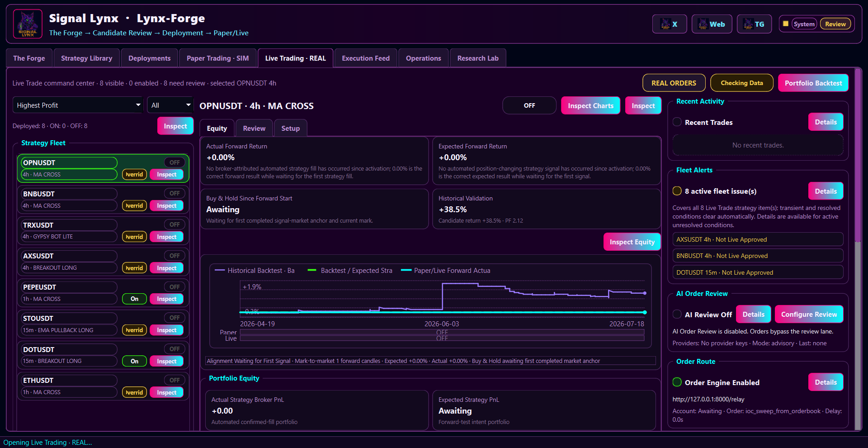
Task: Open Details for Recent Trades
Action: 826,122
